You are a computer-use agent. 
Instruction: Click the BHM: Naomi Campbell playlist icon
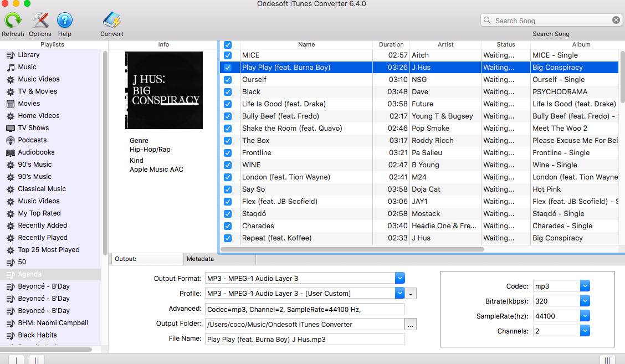tap(11, 323)
